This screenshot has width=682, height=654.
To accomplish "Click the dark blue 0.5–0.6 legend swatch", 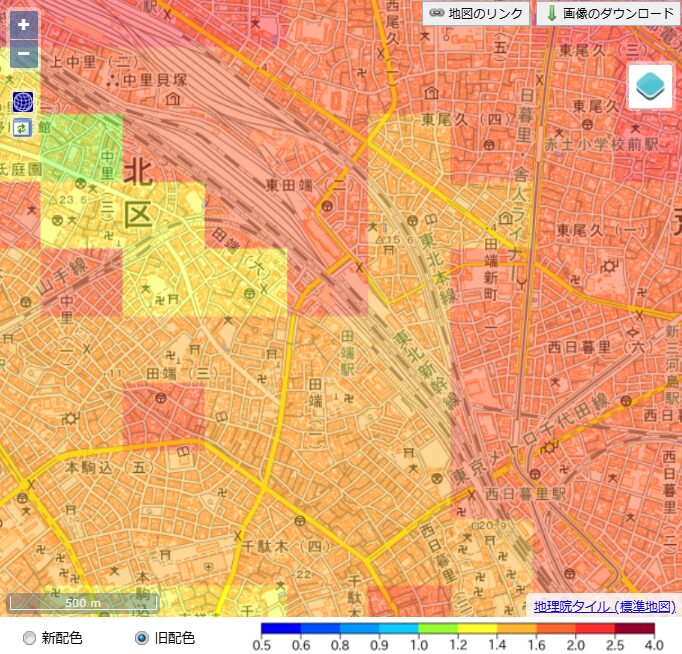I will pyautogui.click(x=279, y=628).
